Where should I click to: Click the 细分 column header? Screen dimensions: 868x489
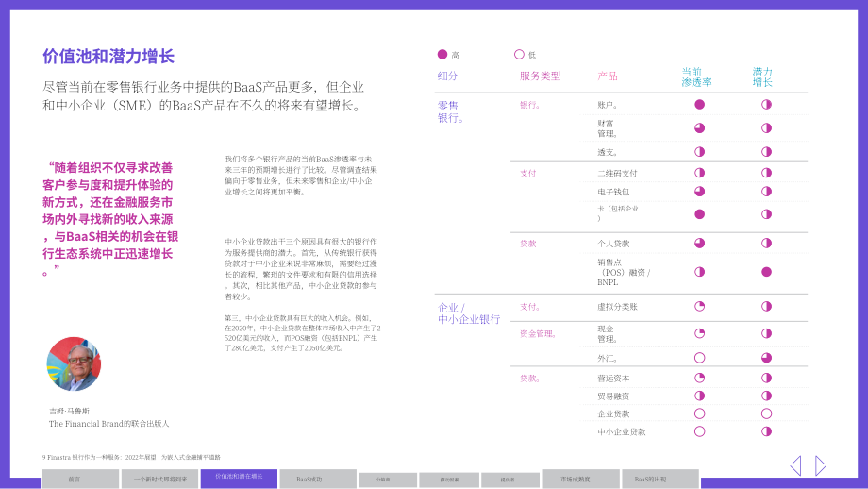pos(447,76)
